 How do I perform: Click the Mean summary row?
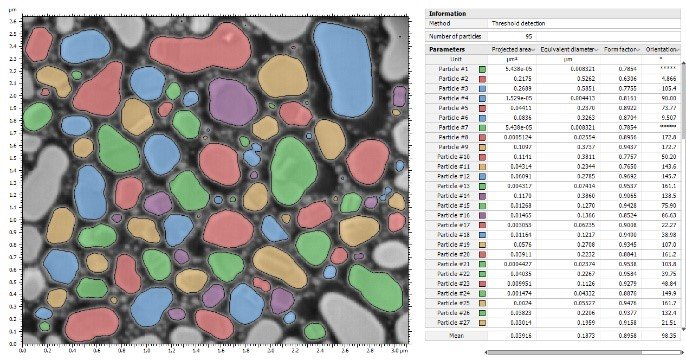(x=553, y=336)
